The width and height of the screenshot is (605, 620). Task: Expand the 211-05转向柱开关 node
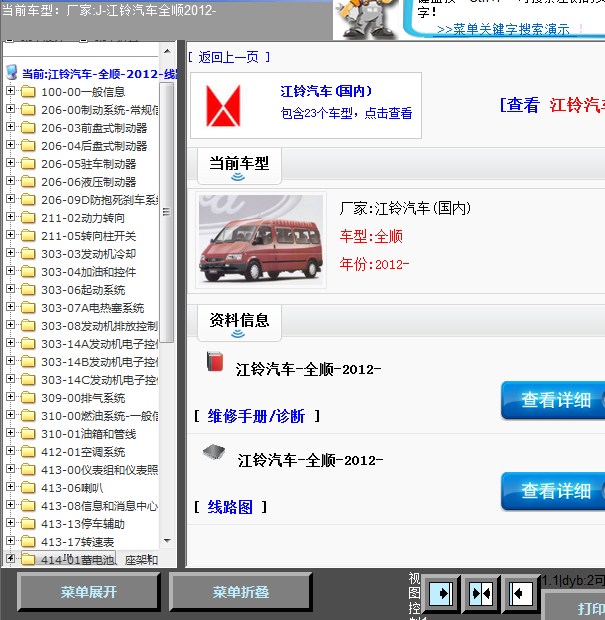point(11,234)
